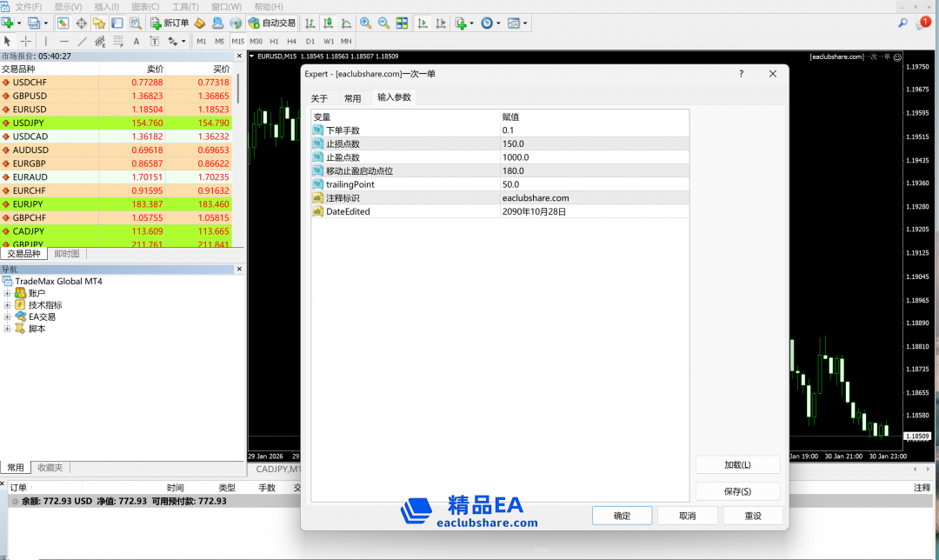This screenshot has width=939, height=560.
Task: Expand the EA交易 tree node
Action: [8, 317]
